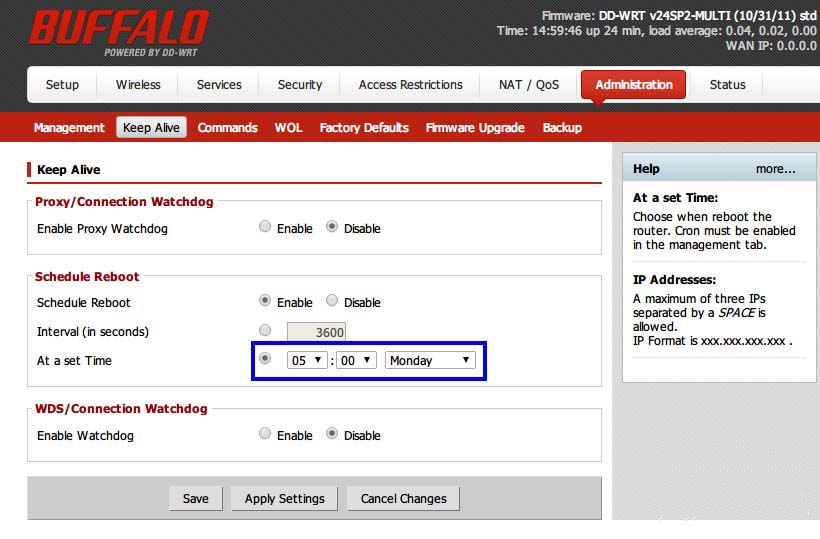
Task: Click the Keep Alive section heading
Action: [x=69, y=170]
